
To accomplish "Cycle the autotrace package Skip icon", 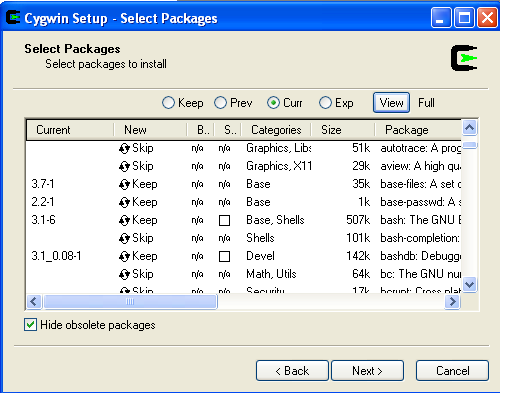I will point(124,148).
